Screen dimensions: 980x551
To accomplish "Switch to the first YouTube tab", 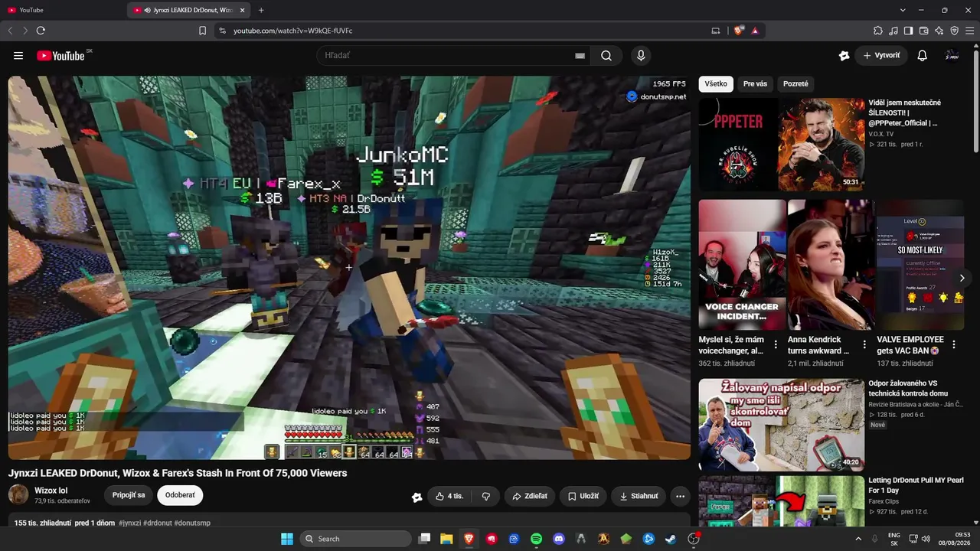I will (63, 10).
